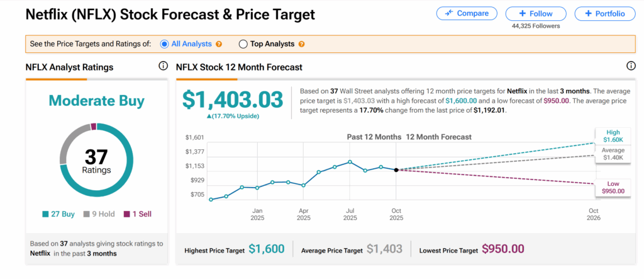Viewport: 644px width, 279px height.
Task: Click the Moderate Buy consensus heading
Action: 96,101
